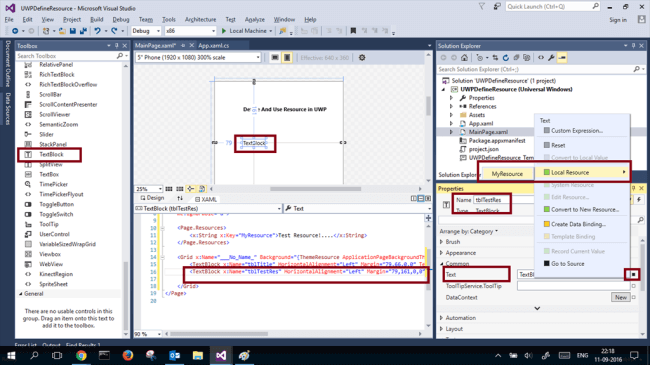Open the Debug configuration dropdown
The height and width of the screenshot is (365, 650).
pyautogui.click(x=146, y=31)
